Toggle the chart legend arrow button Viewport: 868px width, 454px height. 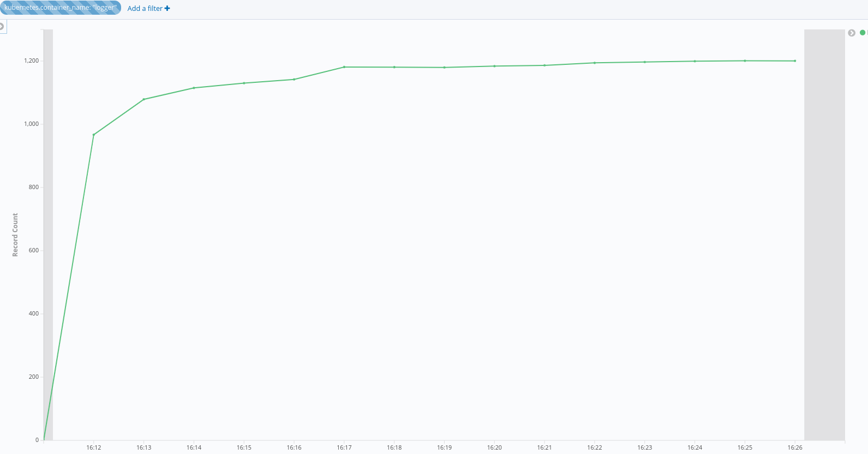click(851, 33)
